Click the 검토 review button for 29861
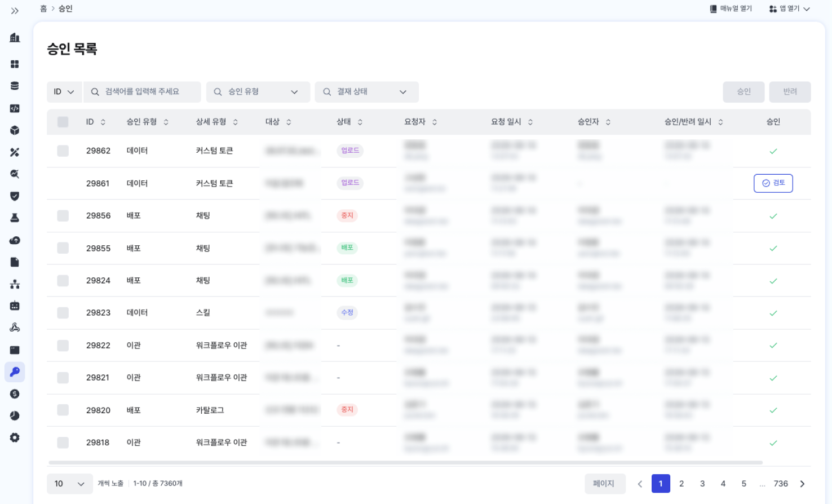The width and height of the screenshot is (832, 504). [773, 183]
